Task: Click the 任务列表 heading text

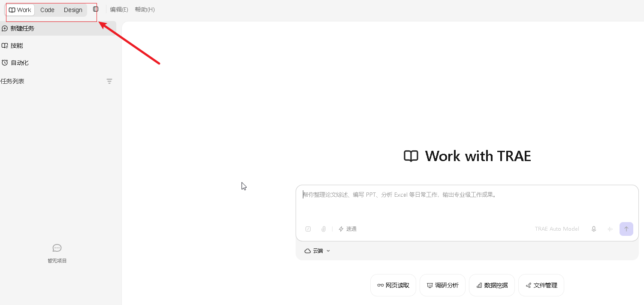Action: click(x=12, y=81)
